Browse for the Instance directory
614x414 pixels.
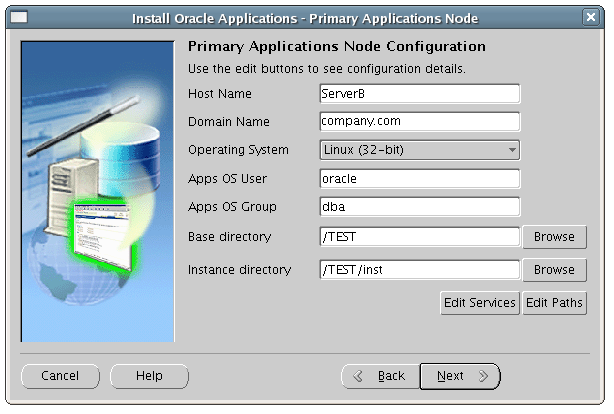(x=554, y=269)
